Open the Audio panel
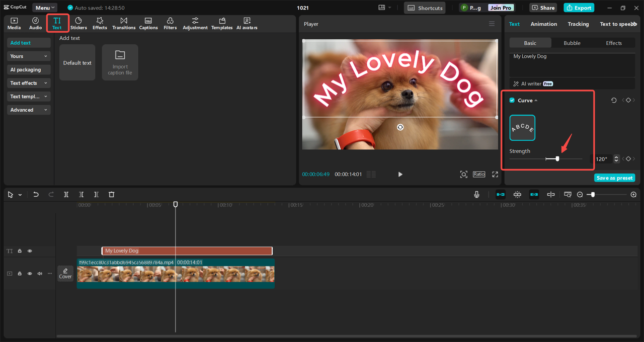This screenshot has height=342, width=644. 35,23
